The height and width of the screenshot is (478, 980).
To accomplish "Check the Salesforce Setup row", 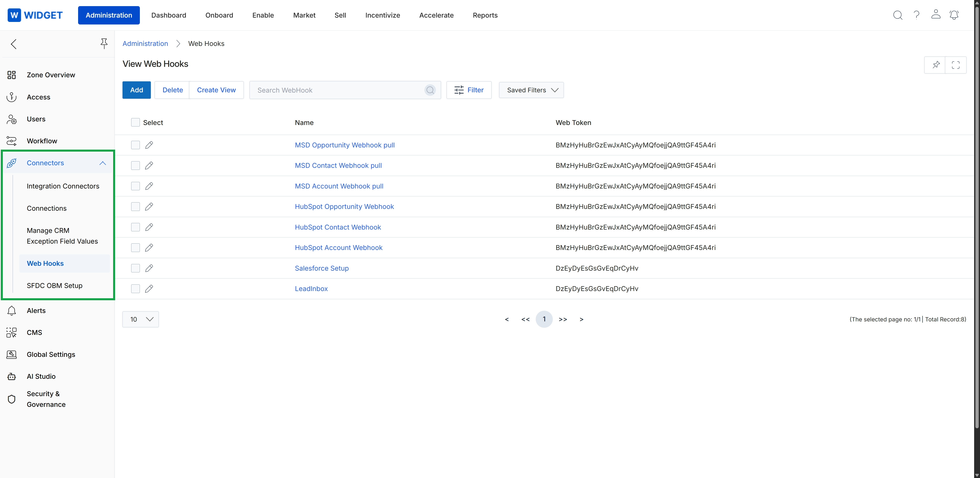I will 135,268.
